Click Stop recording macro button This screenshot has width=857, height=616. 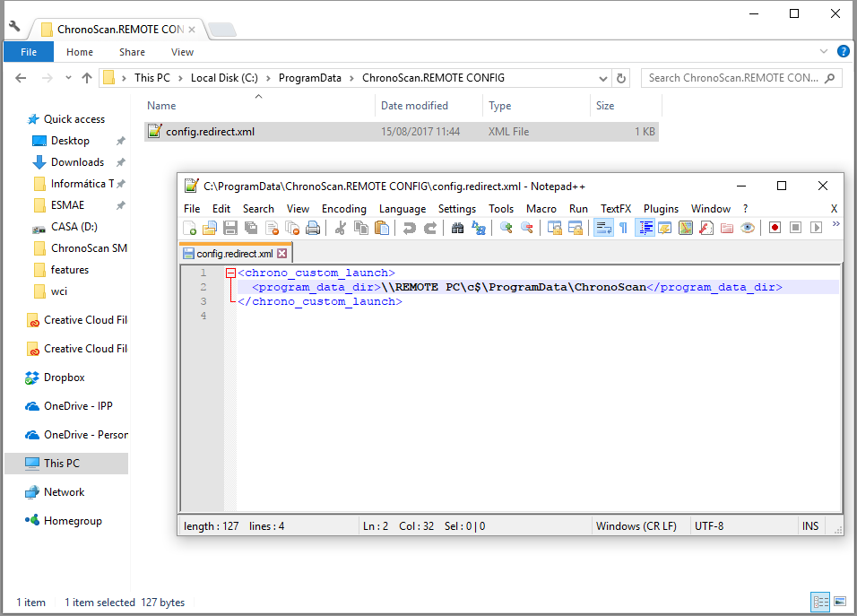795,228
